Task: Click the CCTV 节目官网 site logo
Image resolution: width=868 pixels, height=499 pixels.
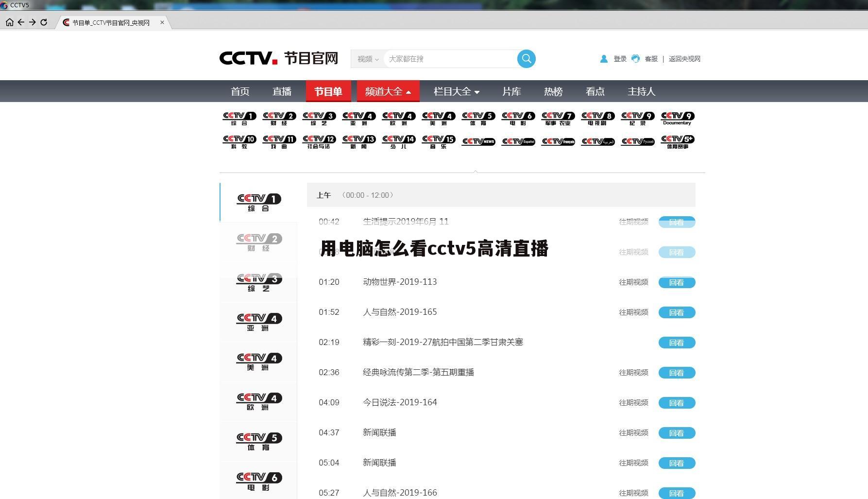Action: coord(279,58)
